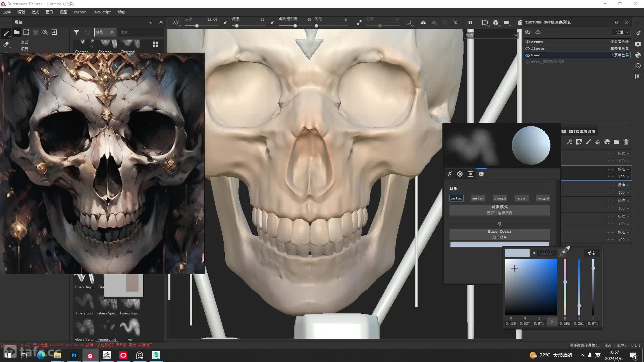Viewport: 644px width, 362px height.
Task: Click the camera settings icon in top toolbar
Action: pos(506,22)
